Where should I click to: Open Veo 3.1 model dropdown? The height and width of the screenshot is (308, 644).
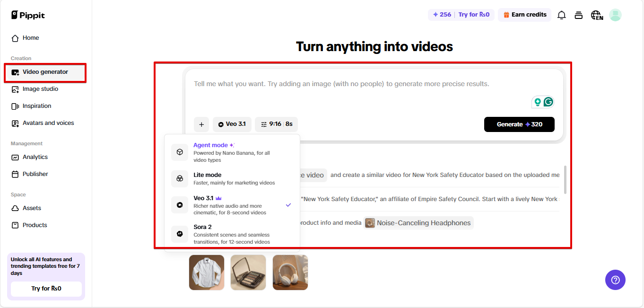(x=232, y=124)
